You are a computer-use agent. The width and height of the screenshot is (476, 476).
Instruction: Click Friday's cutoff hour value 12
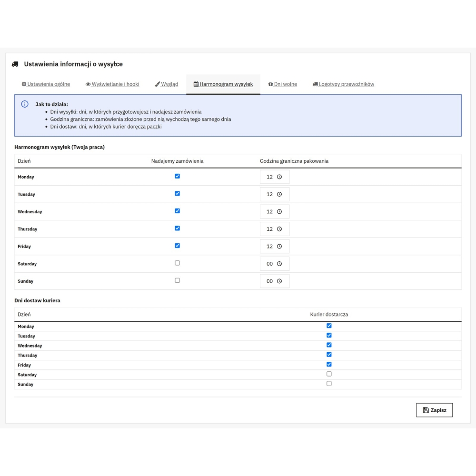[x=269, y=246]
